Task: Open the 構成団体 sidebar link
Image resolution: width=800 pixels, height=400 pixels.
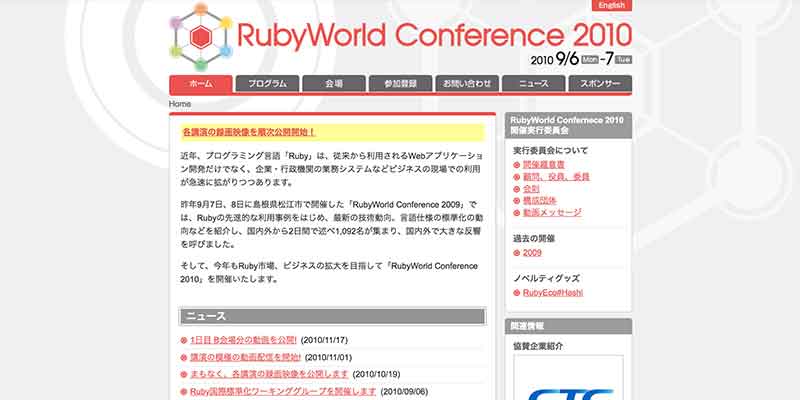Action: pyautogui.click(x=540, y=201)
